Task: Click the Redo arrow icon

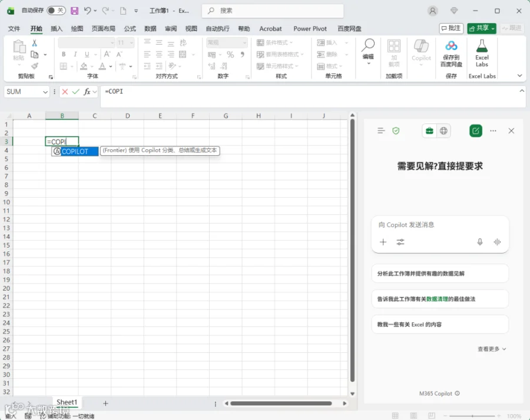Action: 105,11
